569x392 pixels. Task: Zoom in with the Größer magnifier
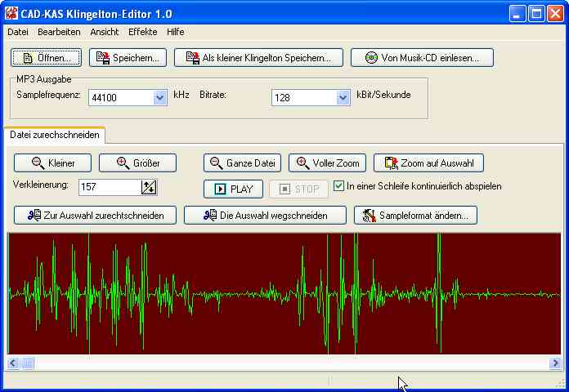[123, 163]
